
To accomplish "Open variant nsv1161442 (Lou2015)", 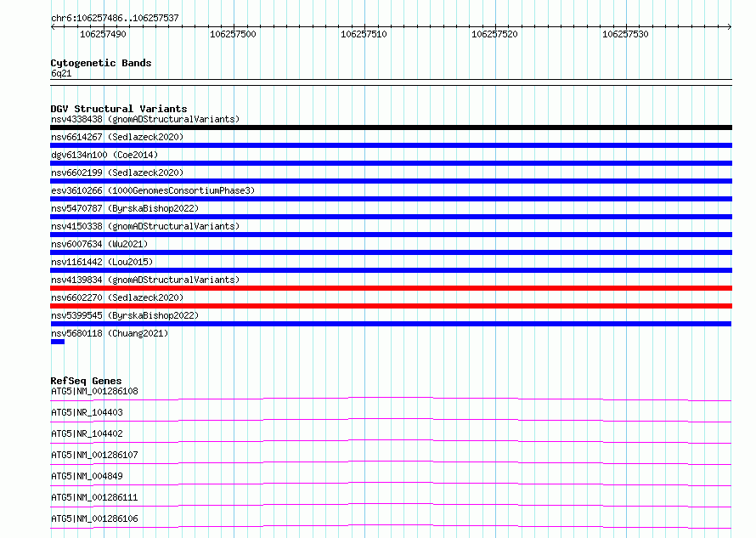I will click(102, 262).
